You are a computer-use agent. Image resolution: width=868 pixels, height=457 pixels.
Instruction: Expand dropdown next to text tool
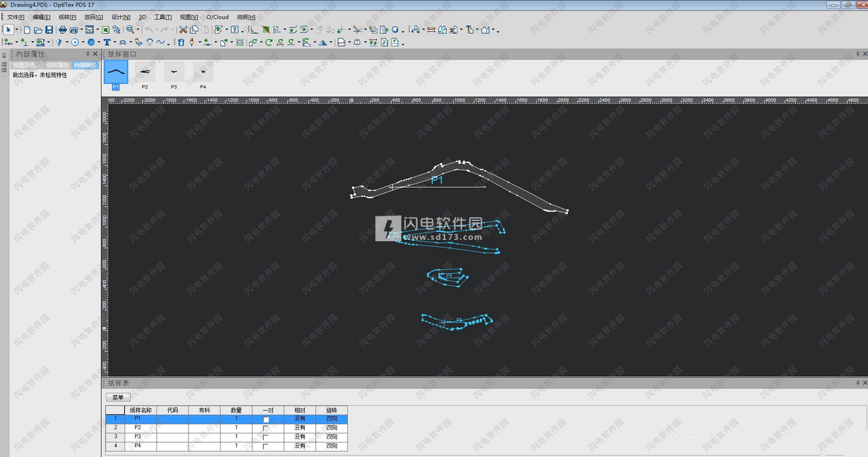[115, 42]
